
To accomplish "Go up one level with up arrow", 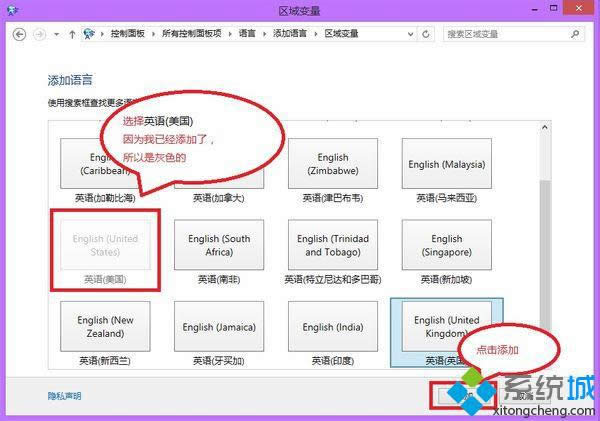I will (72, 34).
